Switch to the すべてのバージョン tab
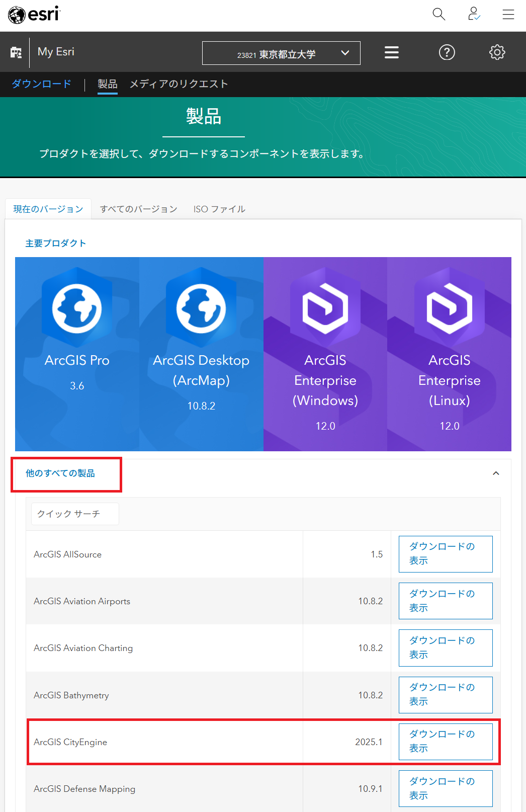This screenshot has width=526, height=812. [x=138, y=209]
